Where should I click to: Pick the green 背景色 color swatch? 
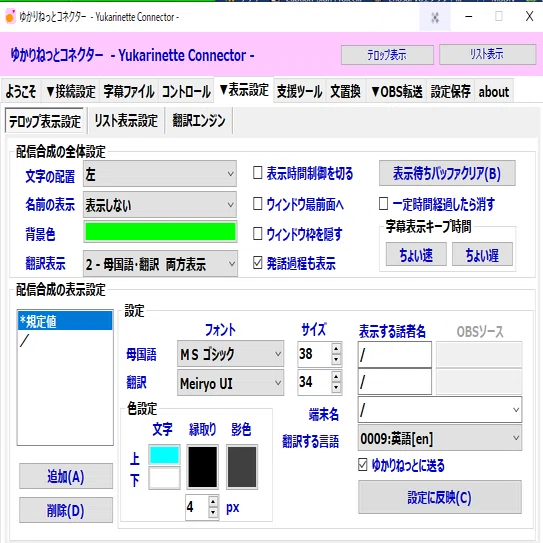pyautogui.click(x=160, y=232)
